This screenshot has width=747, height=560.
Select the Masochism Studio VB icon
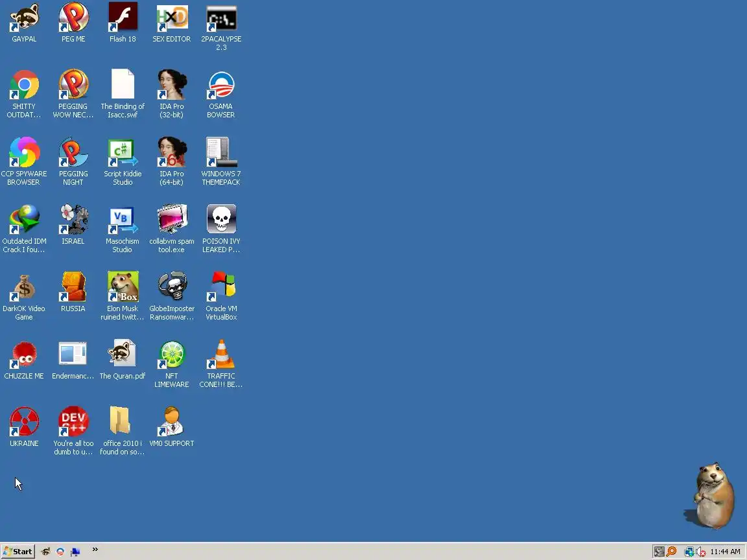(123, 220)
